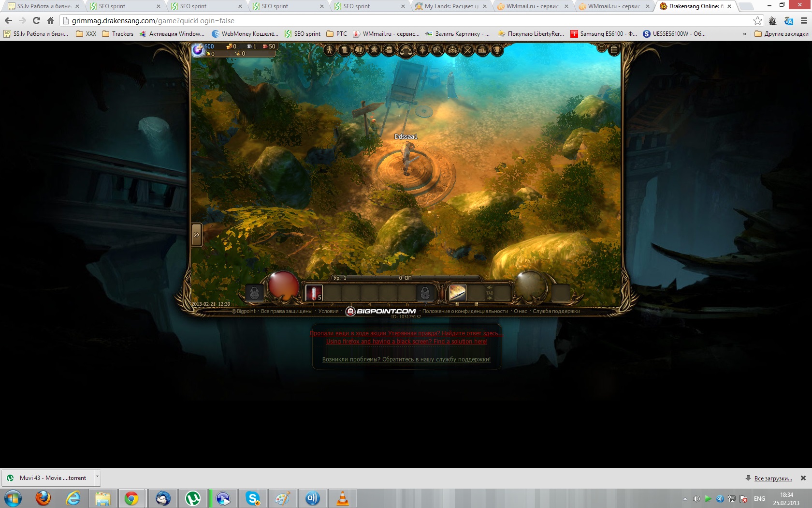The image size is (812, 508).
Task: Click the locked padlock slot numbered 7
Action: tap(425, 293)
